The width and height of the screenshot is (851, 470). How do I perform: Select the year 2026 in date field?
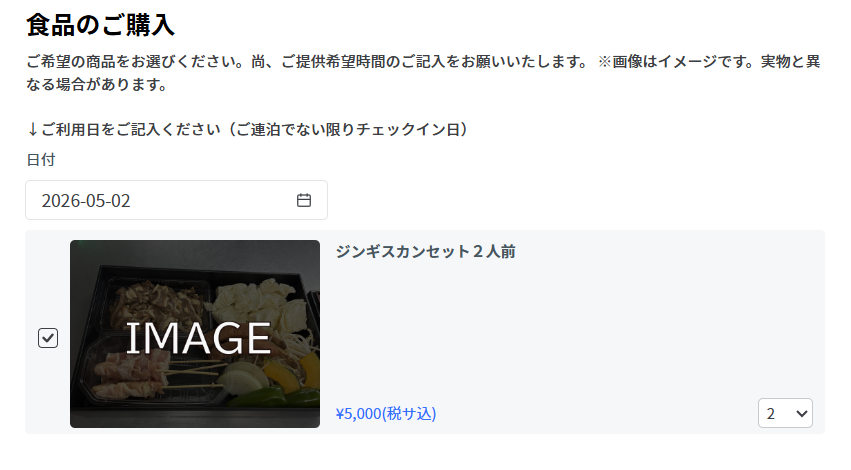point(59,200)
